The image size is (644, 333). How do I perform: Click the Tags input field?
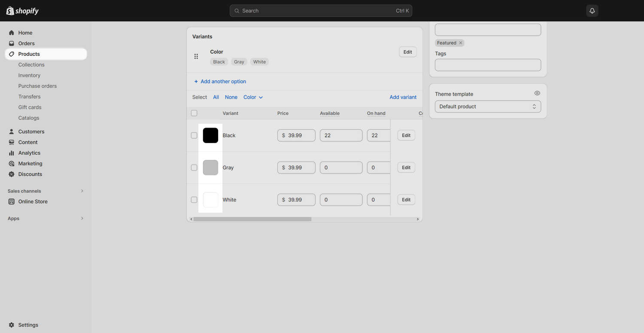click(488, 65)
